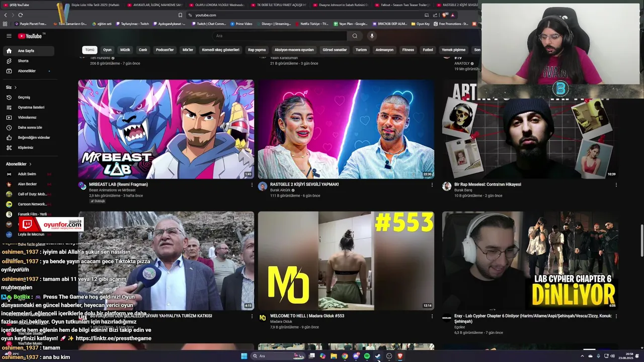Open options for Yahyalı'ya Turizm Katkısı video
This screenshot has height=362, width=644.
(252, 316)
